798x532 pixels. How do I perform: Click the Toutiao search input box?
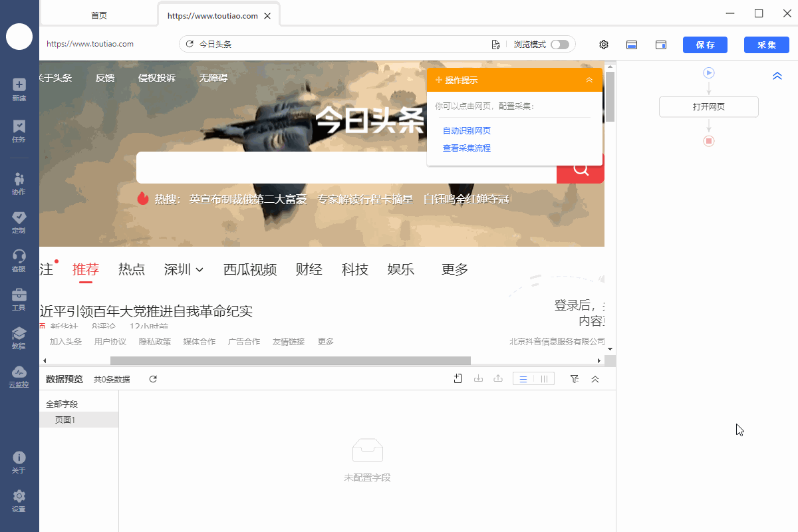(346, 168)
